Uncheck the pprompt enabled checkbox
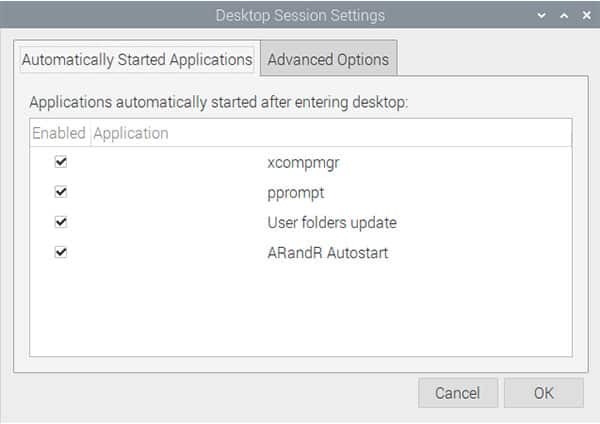This screenshot has width=600, height=424. coord(61,192)
